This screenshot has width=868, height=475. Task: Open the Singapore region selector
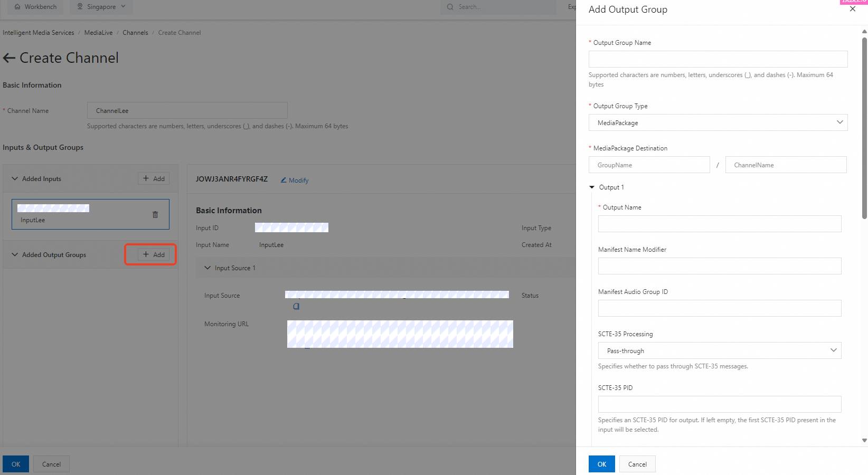tap(101, 7)
